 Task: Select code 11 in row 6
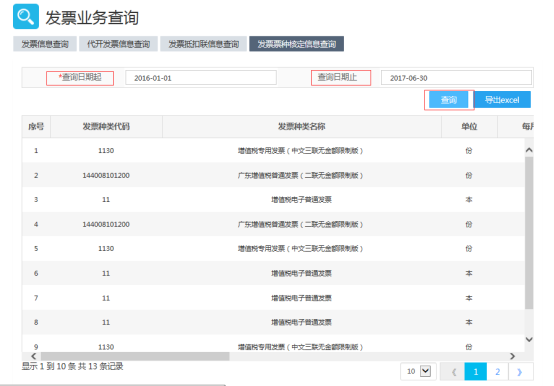tap(106, 273)
